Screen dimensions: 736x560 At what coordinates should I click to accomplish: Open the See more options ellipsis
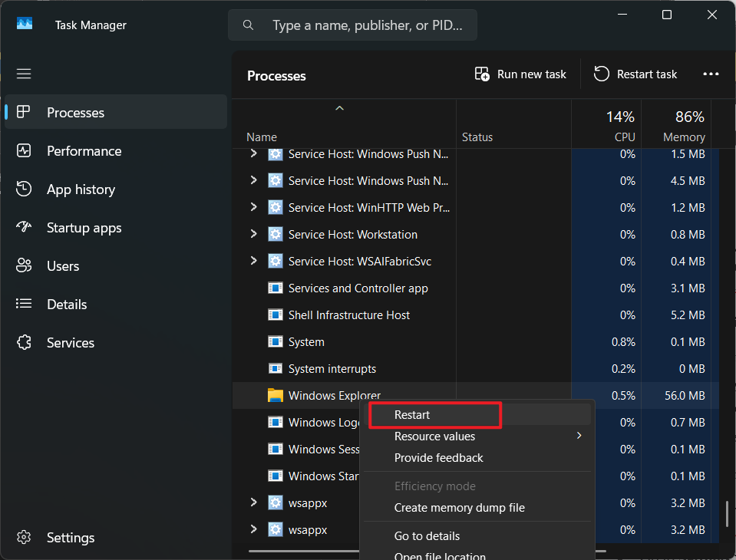click(711, 74)
